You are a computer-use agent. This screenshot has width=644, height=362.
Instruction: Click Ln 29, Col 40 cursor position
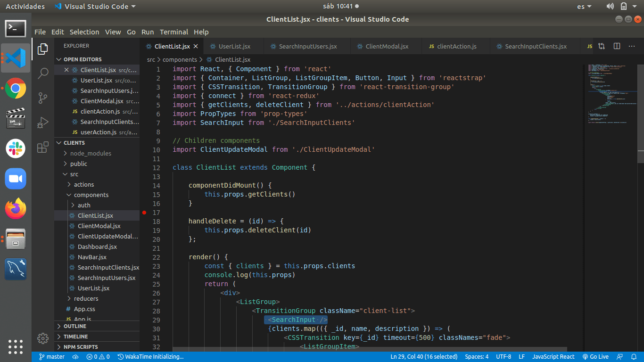(424, 357)
